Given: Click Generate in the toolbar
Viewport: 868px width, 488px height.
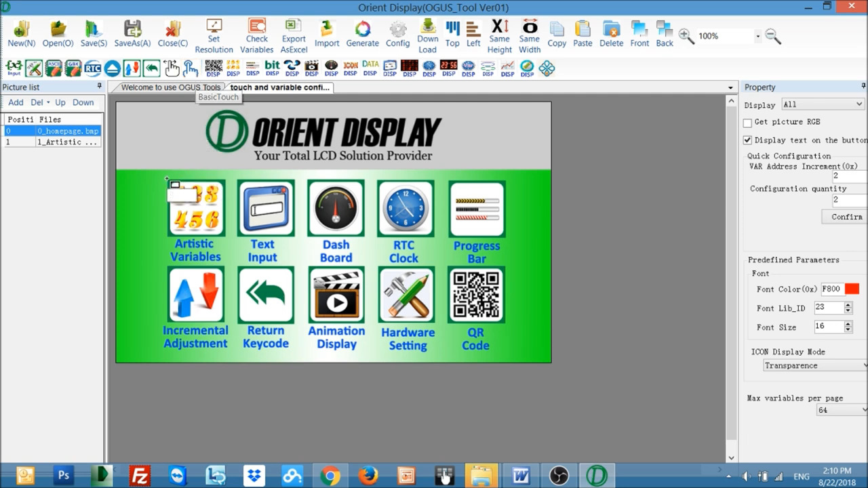Looking at the screenshot, I should pyautogui.click(x=363, y=34).
